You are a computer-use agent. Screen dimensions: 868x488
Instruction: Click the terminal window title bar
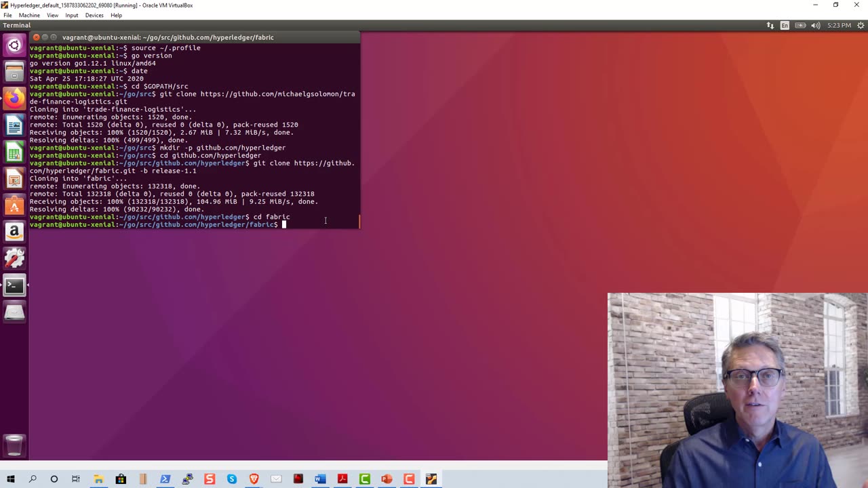[194, 37]
